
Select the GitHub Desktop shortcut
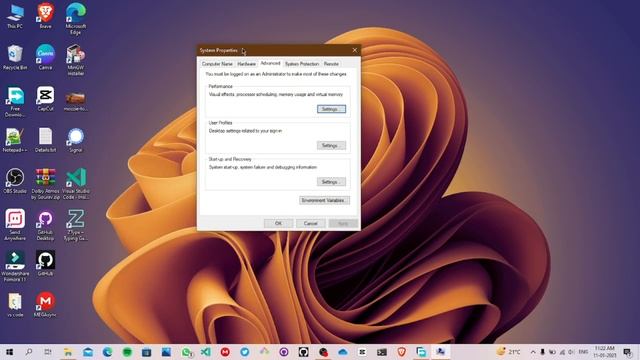pos(45,225)
